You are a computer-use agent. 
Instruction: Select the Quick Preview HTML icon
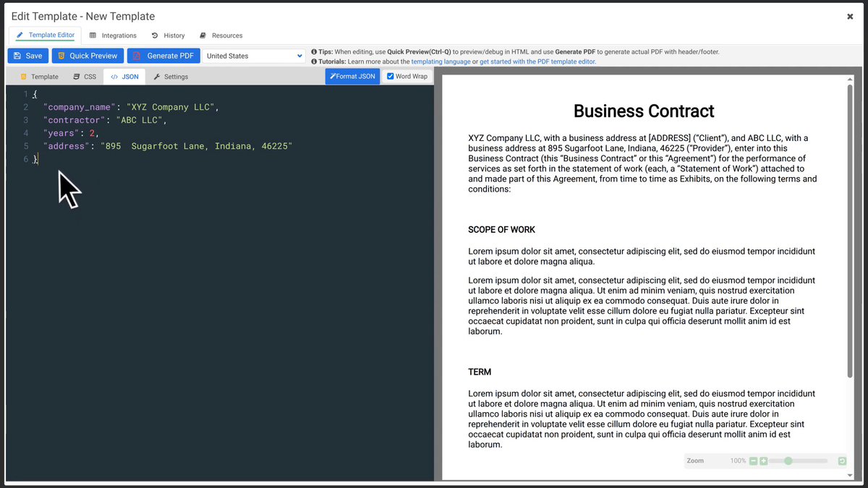(x=62, y=55)
